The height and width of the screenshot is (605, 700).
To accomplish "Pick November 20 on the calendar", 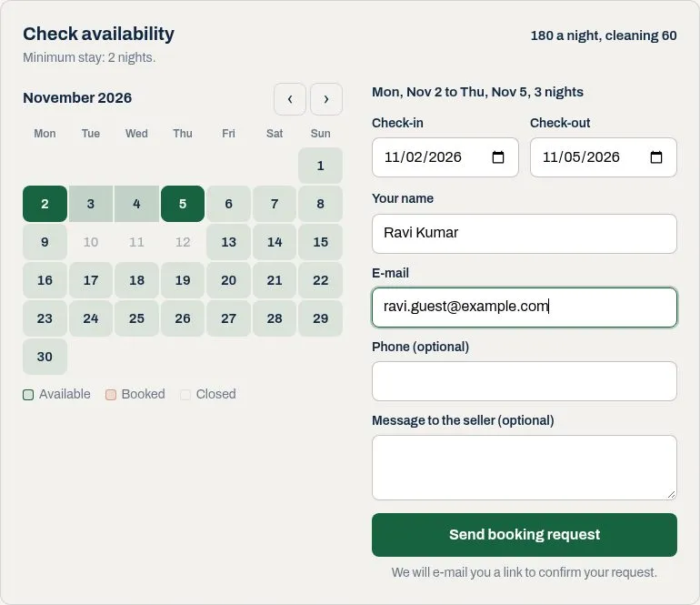I will [x=228, y=280].
